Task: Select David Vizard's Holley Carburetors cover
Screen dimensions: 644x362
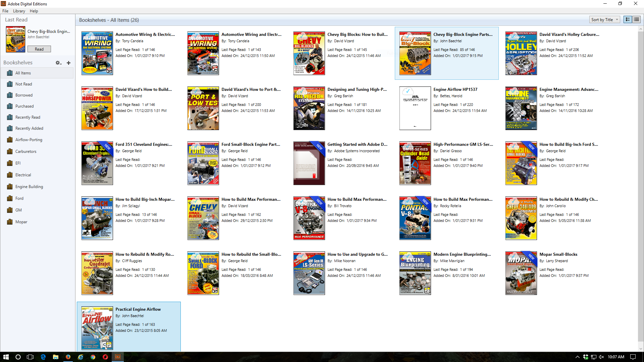Action: (521, 53)
